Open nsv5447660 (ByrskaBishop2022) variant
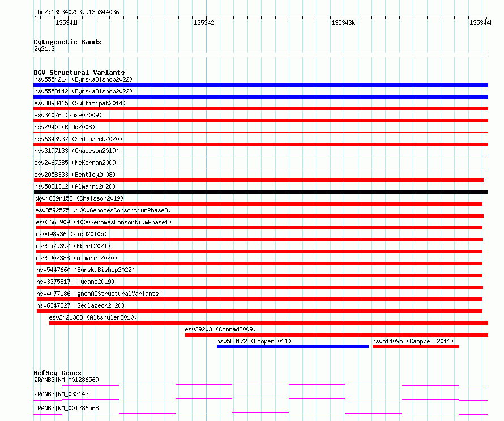 click(86, 270)
